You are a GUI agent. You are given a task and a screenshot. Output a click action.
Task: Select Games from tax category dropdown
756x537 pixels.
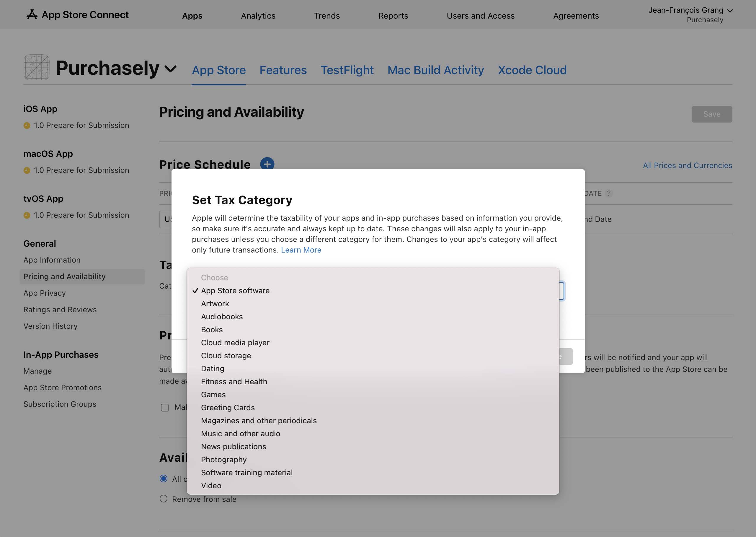(213, 394)
